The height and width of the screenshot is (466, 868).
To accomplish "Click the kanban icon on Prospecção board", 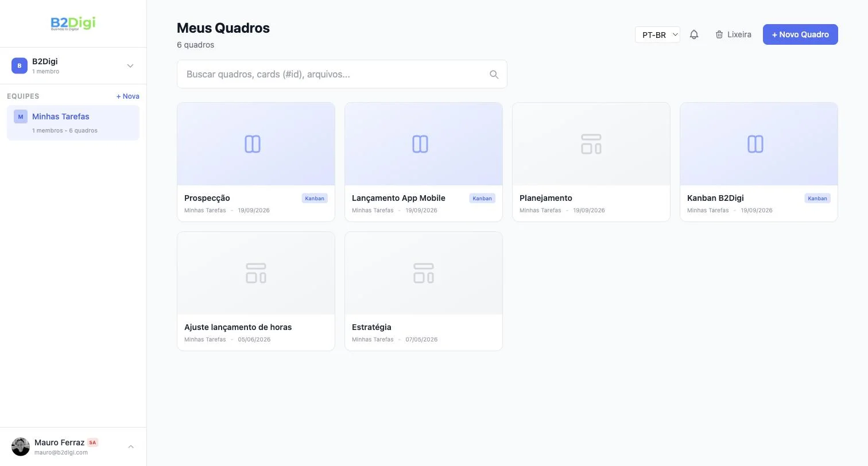I will tap(253, 144).
